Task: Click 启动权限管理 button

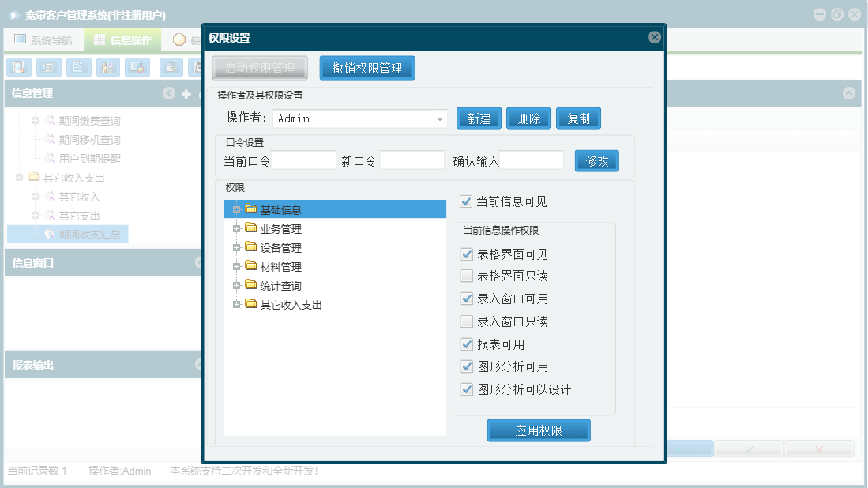Action: [x=260, y=68]
